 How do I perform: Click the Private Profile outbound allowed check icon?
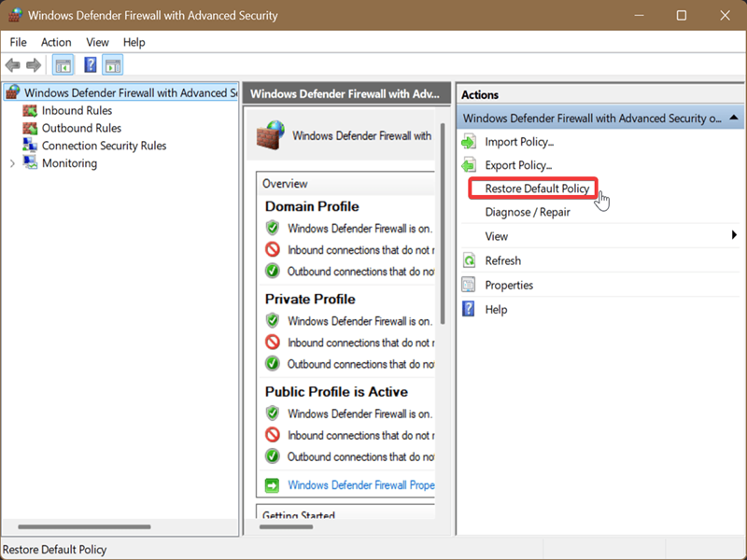click(x=273, y=364)
